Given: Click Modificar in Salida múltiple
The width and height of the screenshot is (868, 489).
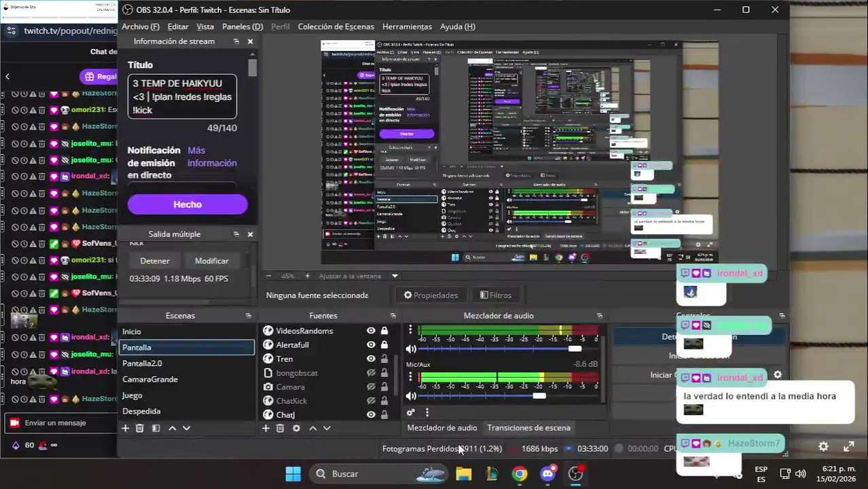Looking at the screenshot, I should pos(212,261).
